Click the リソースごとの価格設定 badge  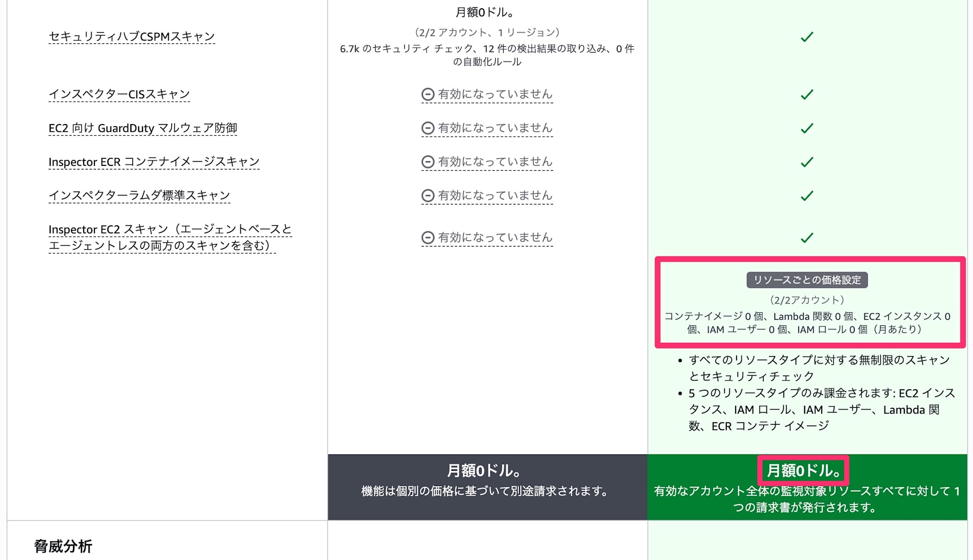click(x=807, y=280)
